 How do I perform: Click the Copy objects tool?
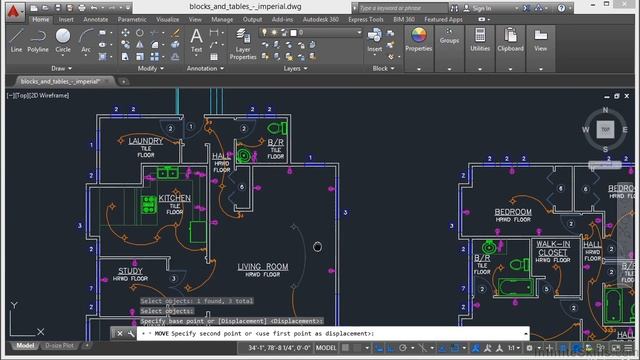[x=125, y=44]
